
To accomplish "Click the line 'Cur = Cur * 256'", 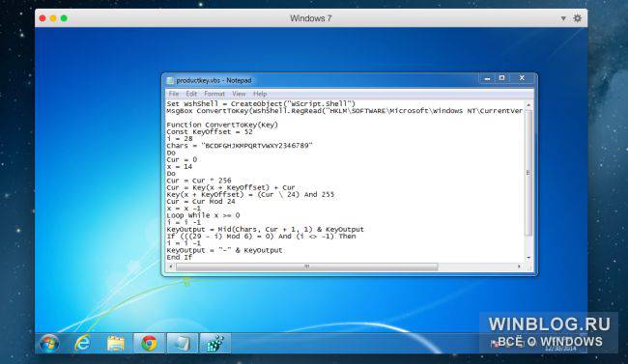I will 199,181.
